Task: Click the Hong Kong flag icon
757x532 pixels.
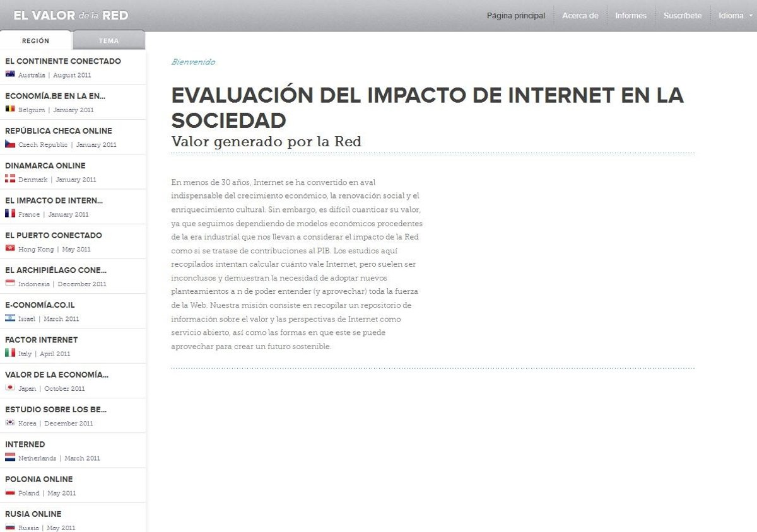Action: point(10,249)
